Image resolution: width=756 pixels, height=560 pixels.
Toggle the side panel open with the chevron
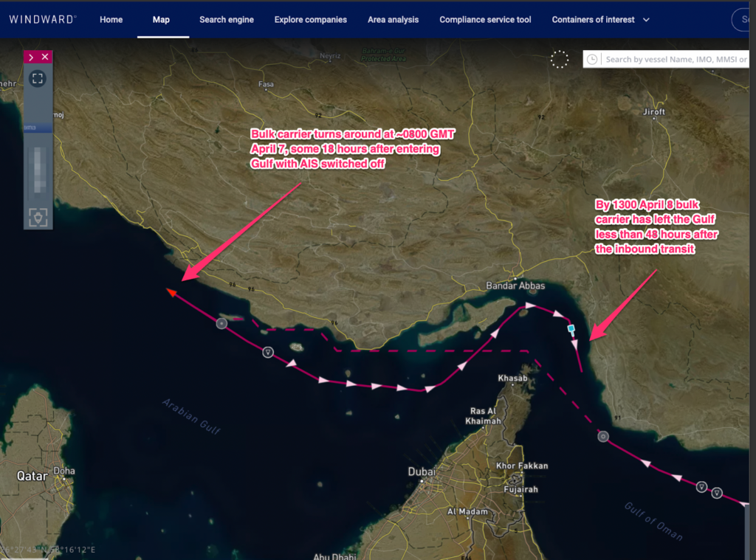(x=30, y=56)
